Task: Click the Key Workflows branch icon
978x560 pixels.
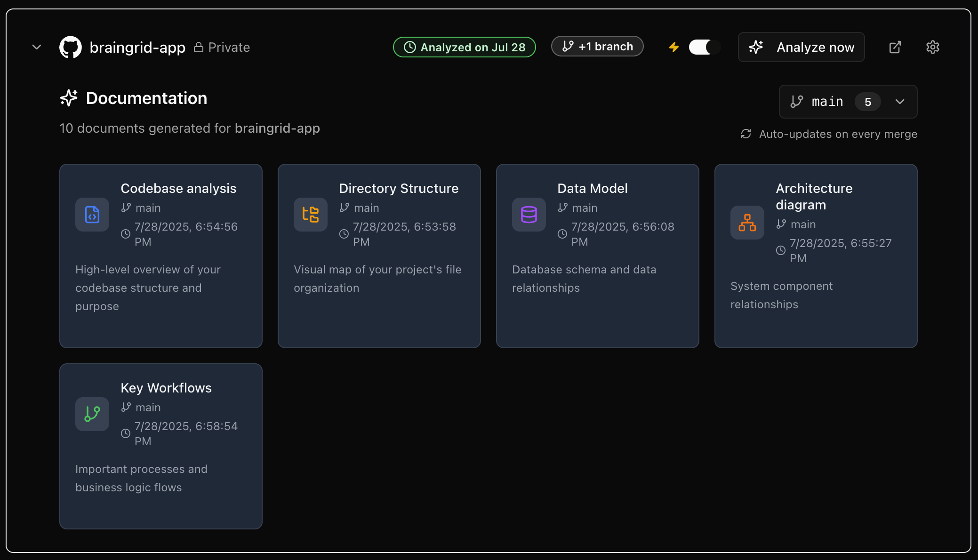Action: pyautogui.click(x=92, y=414)
